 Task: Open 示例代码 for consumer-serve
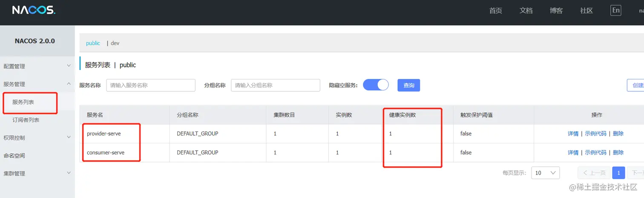click(595, 152)
